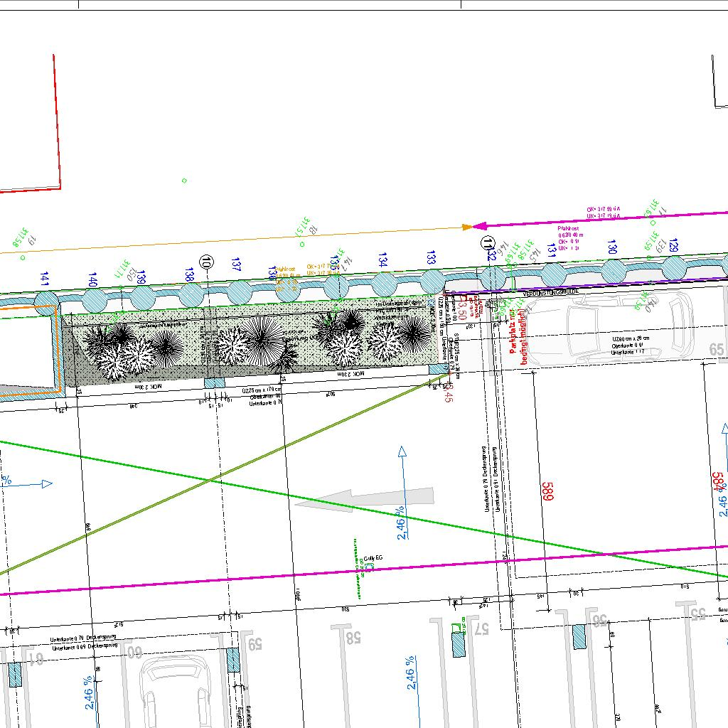Select the pile circle under label 134
728x728 pixels.
click(x=383, y=284)
